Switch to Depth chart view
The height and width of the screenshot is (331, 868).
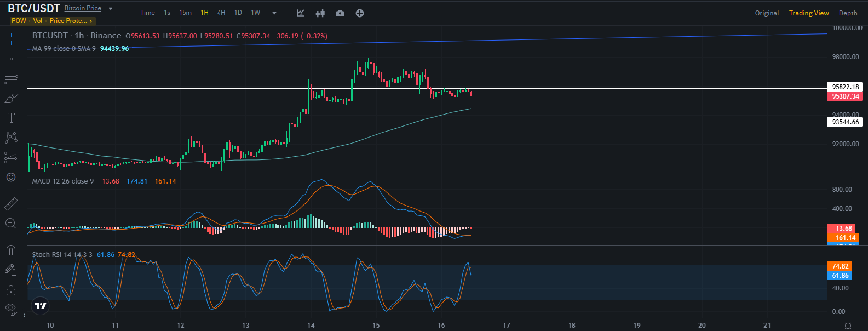click(x=848, y=13)
